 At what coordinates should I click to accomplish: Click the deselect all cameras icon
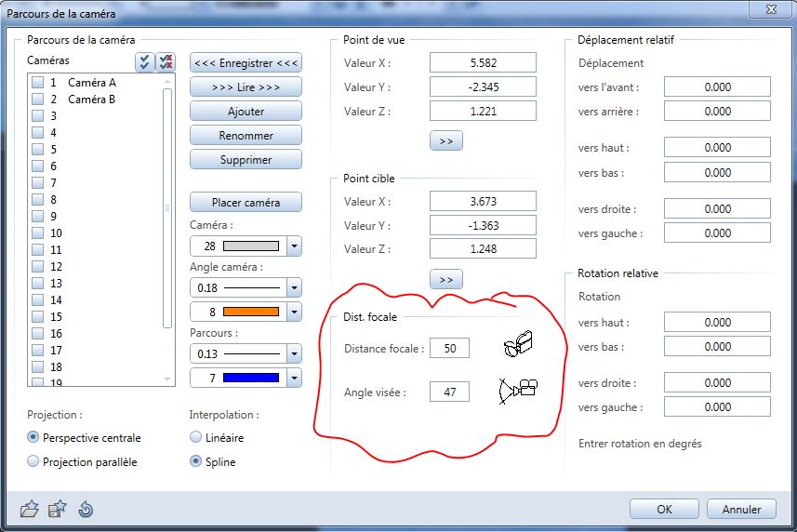[166, 62]
